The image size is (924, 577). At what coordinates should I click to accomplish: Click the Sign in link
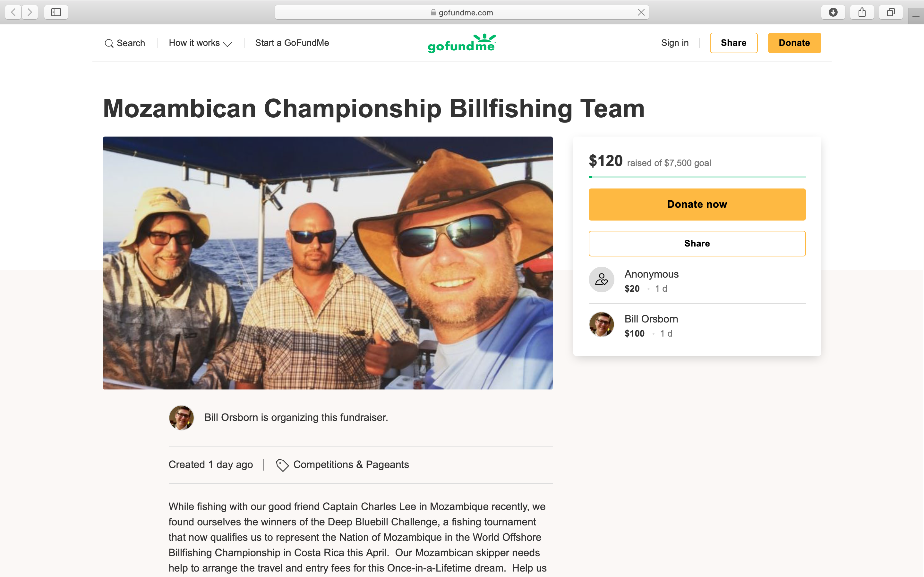coord(675,43)
